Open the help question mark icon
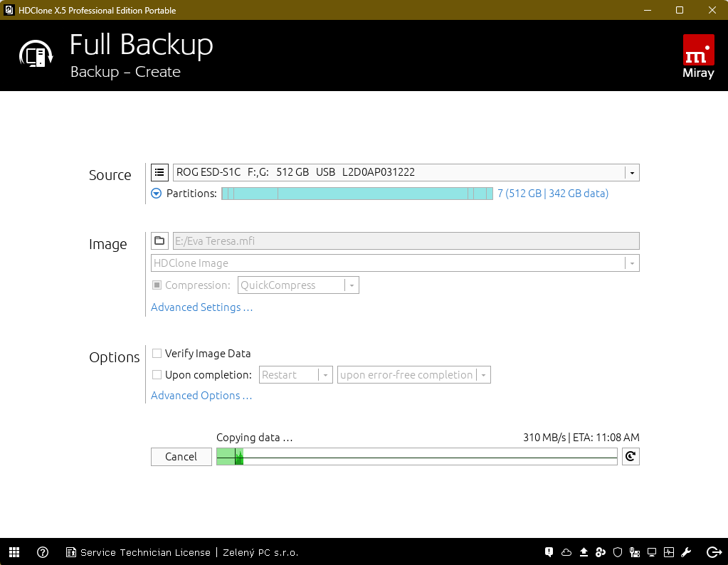 (43, 552)
